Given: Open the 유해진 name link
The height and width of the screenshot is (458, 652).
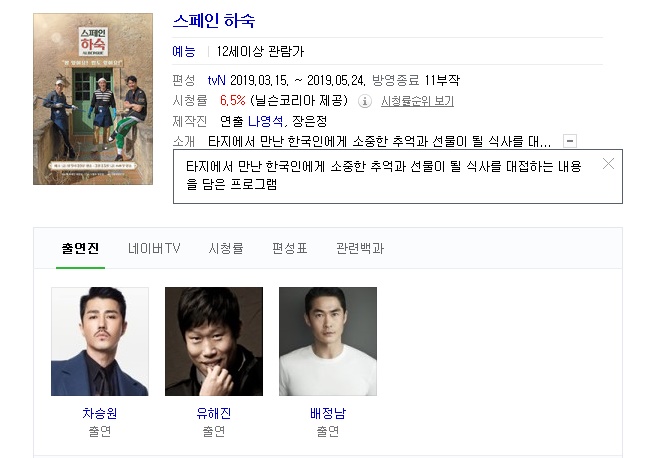Looking at the screenshot, I should pyautogui.click(x=214, y=413).
